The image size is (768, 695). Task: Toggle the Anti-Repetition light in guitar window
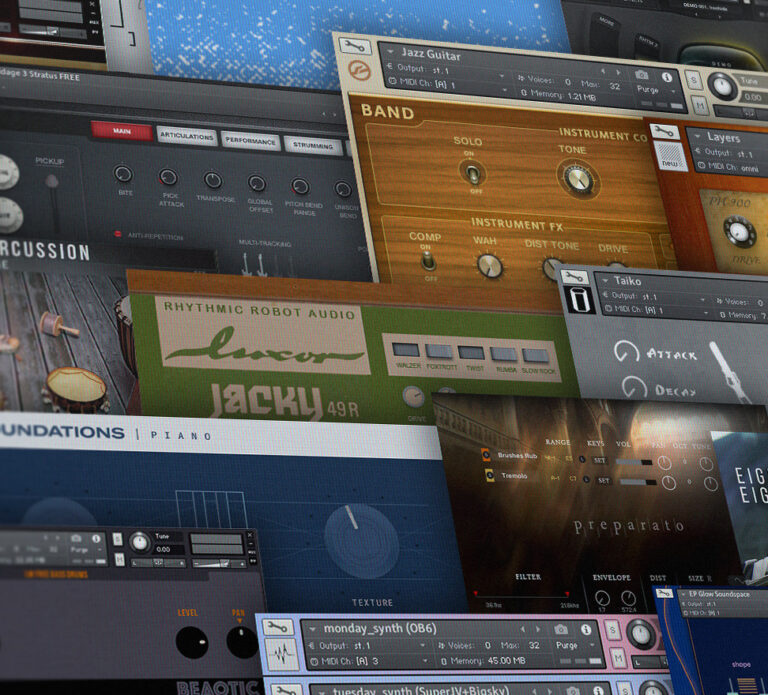point(118,234)
